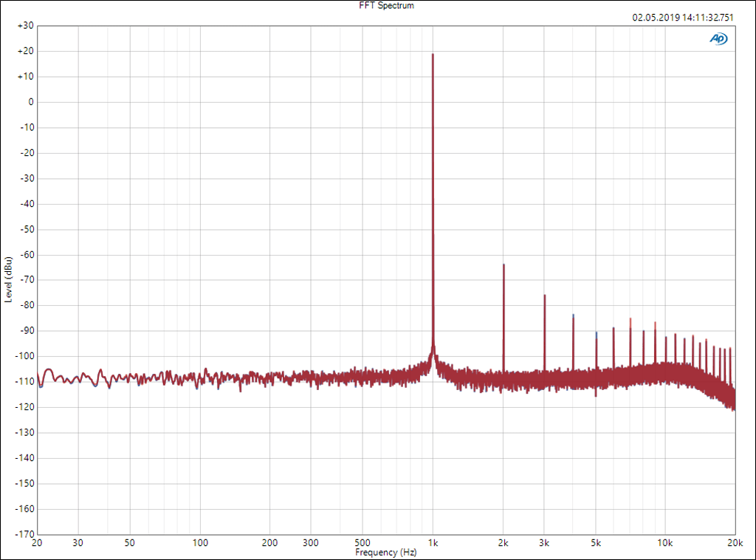Viewport: 756px width, 560px height.
Task: Click the 20 Hz frequency tick label
Action: [38, 543]
